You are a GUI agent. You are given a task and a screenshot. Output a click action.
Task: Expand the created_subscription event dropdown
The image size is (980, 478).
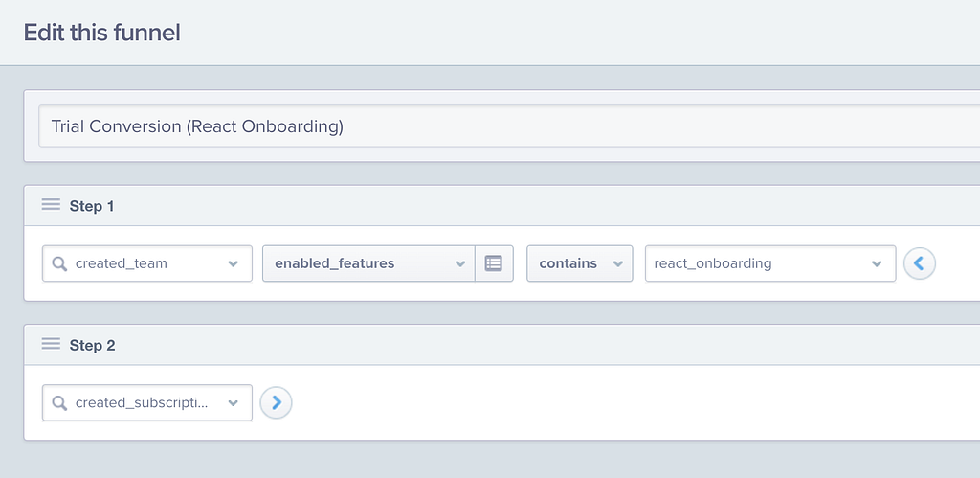pyautogui.click(x=234, y=403)
